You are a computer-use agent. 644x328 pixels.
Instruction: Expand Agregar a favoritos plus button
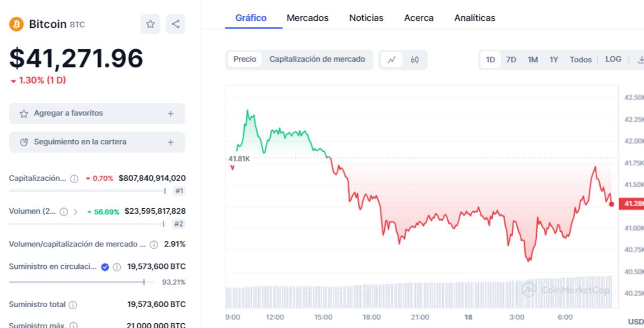(171, 113)
